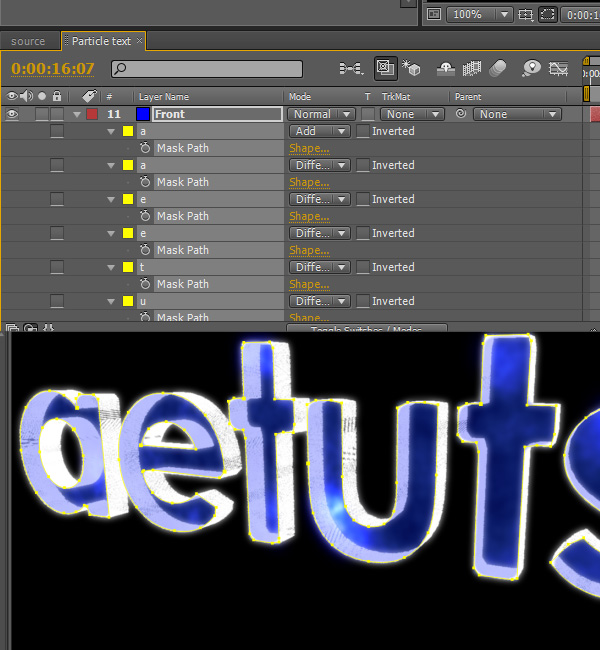Click the Shape... link for mask t
Viewport: 600px width, 650px height.
tap(309, 284)
